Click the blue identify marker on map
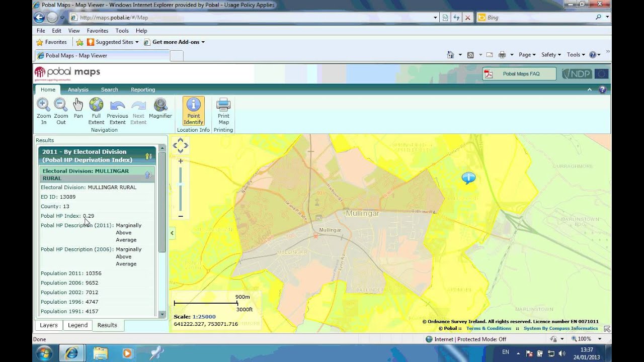This screenshot has width=644, height=362. click(x=468, y=178)
